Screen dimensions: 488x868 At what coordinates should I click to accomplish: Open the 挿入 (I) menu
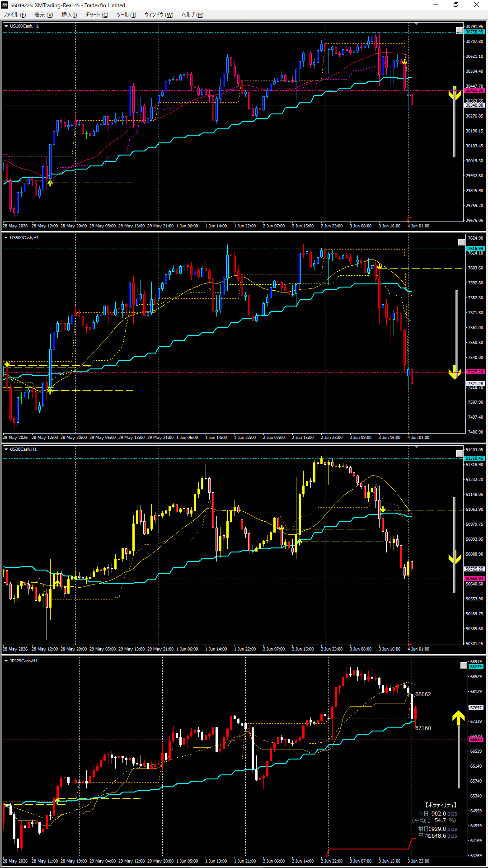[69, 15]
